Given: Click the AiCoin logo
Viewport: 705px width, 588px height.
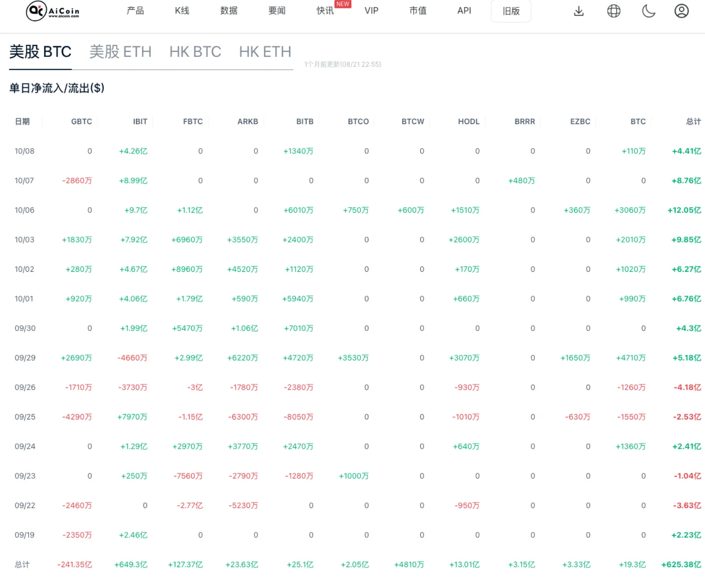Looking at the screenshot, I should tap(52, 11).
